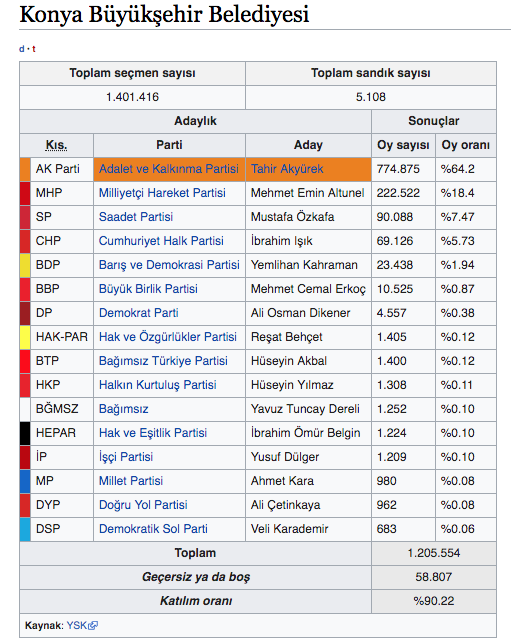The image size is (511, 643).
Task: Open Cumhuriyet Halk Partisi link
Action: (x=161, y=241)
